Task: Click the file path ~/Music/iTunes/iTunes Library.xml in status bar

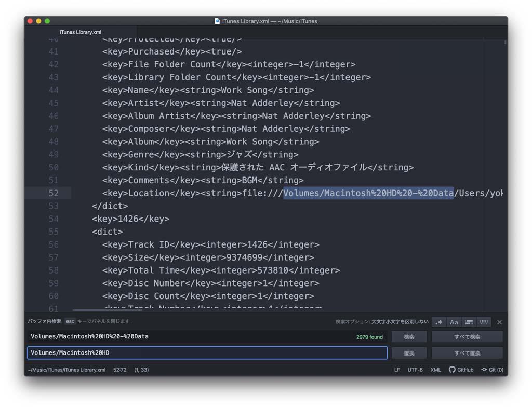Action: 66,370
